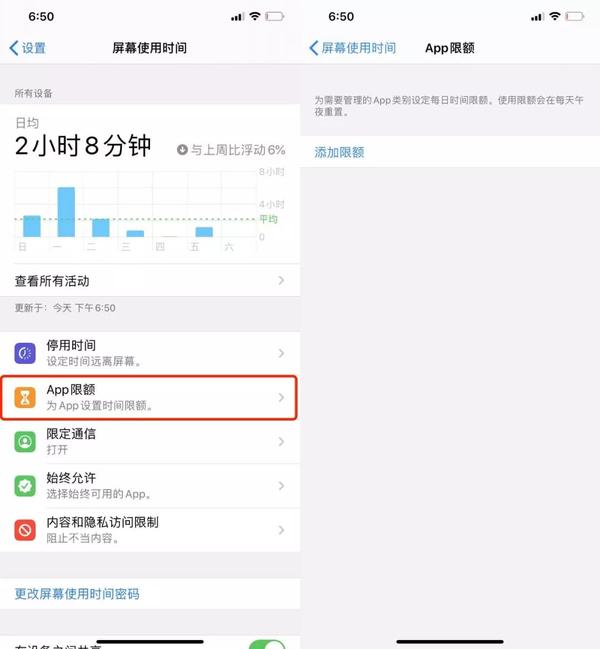
Task: Toggle the green switch at bottom
Action: click(x=267, y=644)
